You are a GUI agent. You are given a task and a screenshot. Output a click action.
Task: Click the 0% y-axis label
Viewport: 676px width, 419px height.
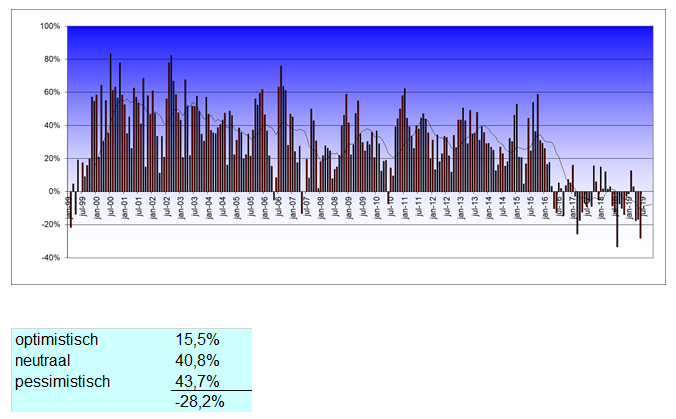54,191
